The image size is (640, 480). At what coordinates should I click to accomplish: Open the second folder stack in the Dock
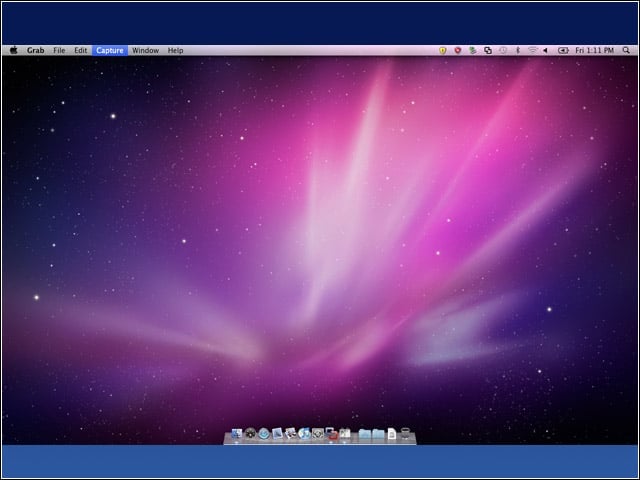pos(378,433)
